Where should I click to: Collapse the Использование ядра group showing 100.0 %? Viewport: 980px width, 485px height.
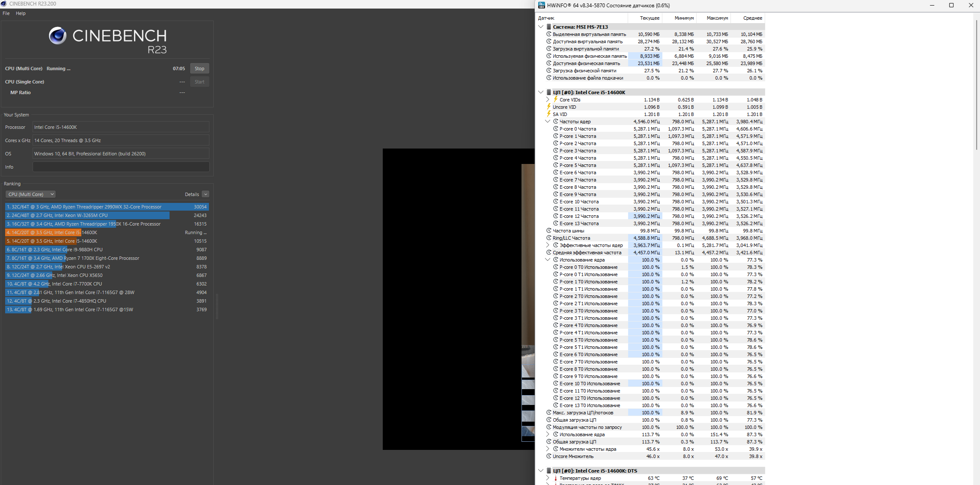tap(548, 259)
